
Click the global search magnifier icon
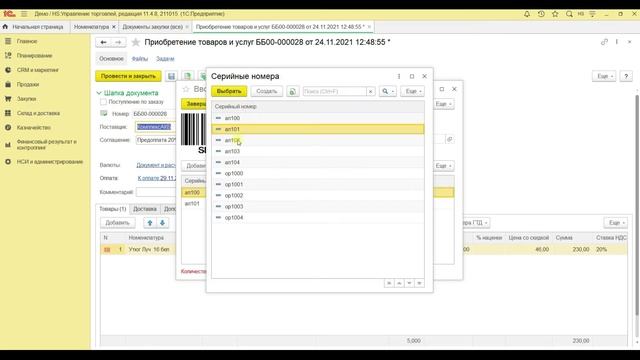coord(569,14)
